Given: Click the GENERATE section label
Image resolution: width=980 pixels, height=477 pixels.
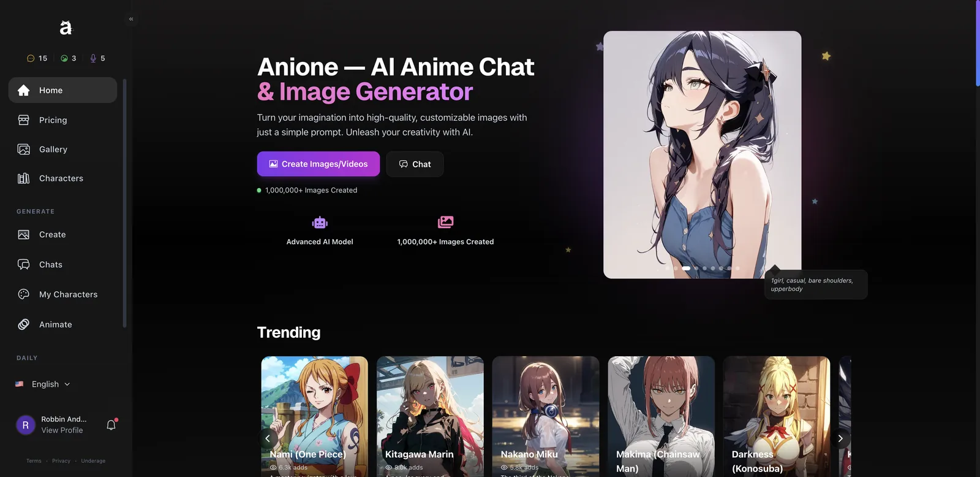Looking at the screenshot, I should 36,212.
